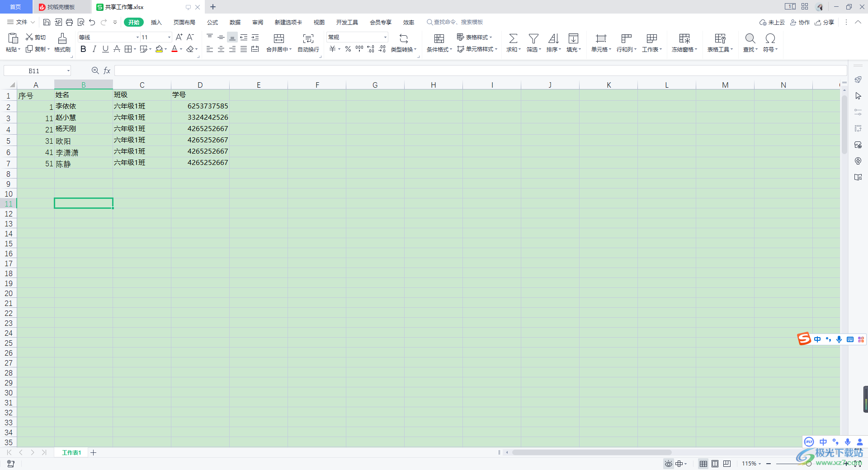The width and height of the screenshot is (868, 470).
Task: Expand Cell Style dropdown
Action: pyautogui.click(x=496, y=49)
